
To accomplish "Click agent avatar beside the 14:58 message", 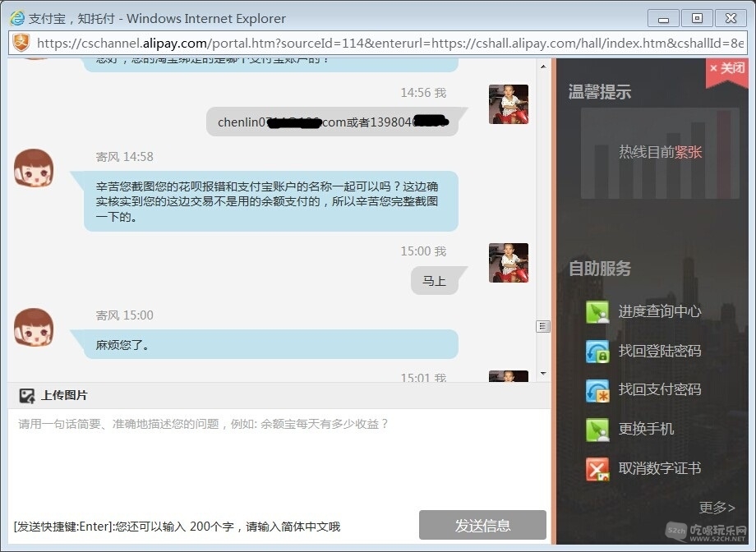I will (33, 168).
